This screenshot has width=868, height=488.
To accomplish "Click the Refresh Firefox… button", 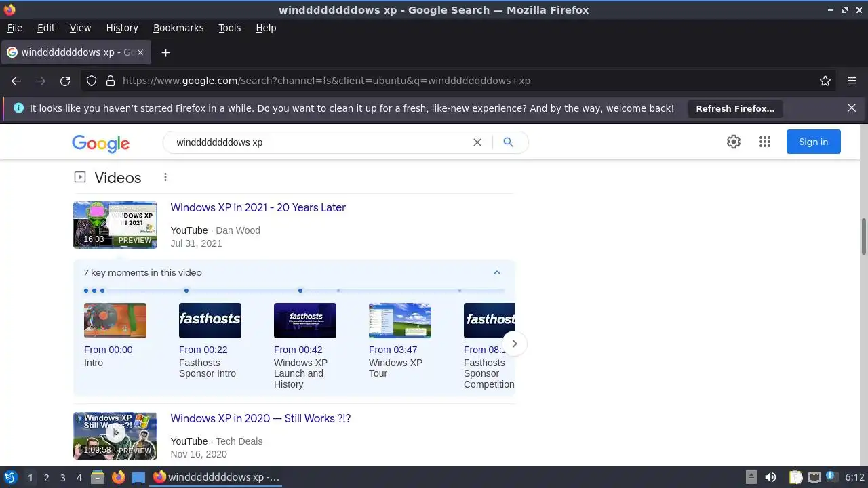I will pyautogui.click(x=735, y=108).
